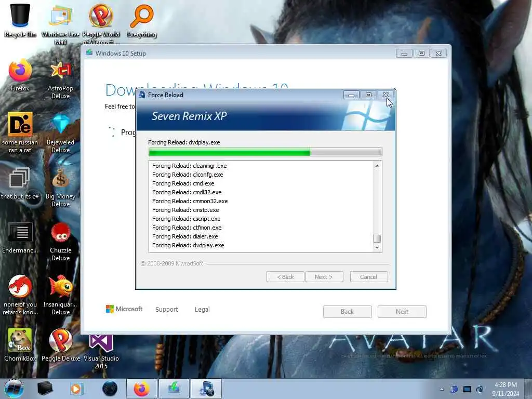The height and width of the screenshot is (399, 532).
Task: Select 'none of you' red dragon icon
Action: click(20, 295)
